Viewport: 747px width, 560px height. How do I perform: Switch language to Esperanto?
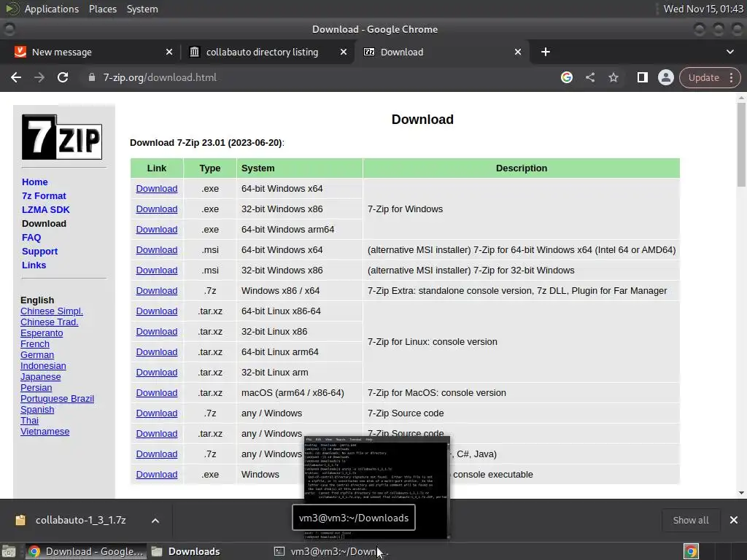tap(42, 332)
